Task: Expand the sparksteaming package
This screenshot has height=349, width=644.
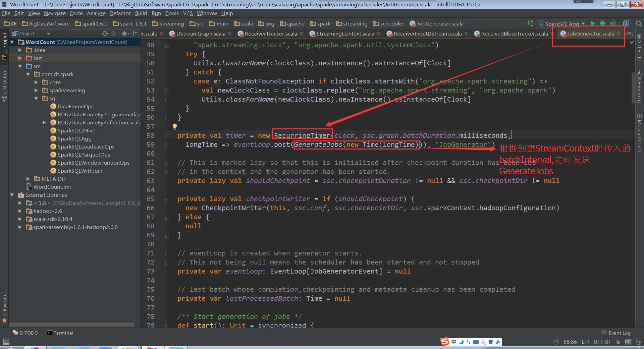Action: click(x=36, y=90)
